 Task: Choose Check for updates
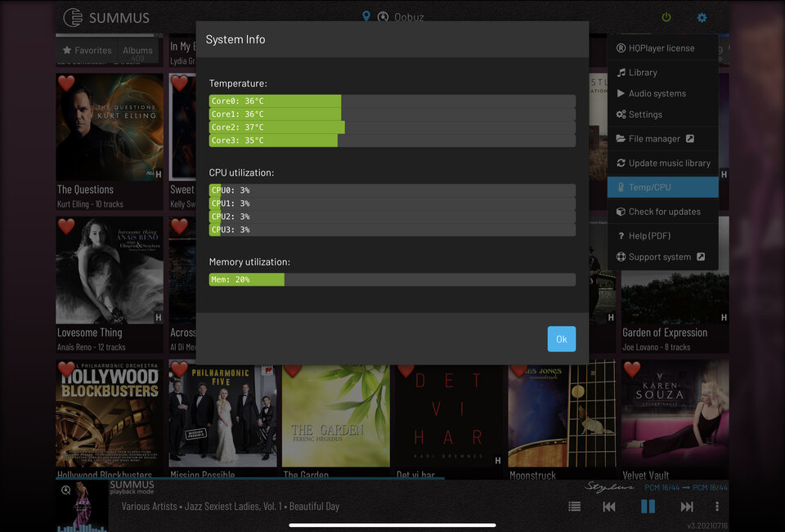coord(662,211)
